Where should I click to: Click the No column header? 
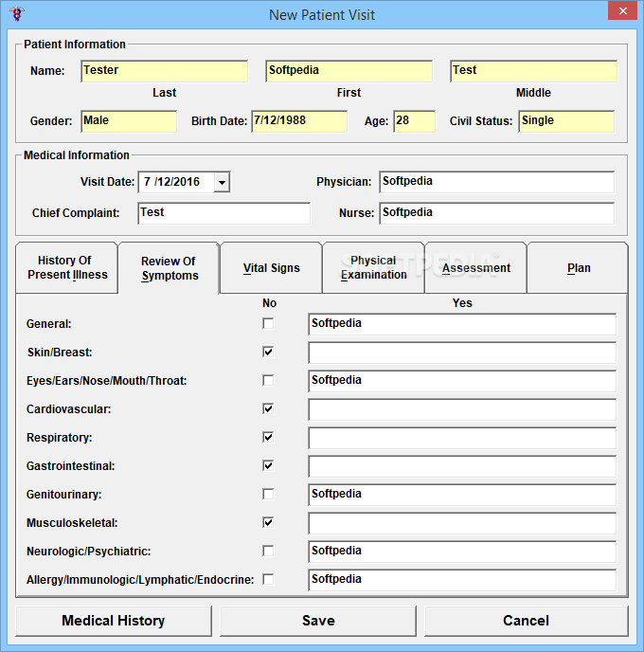[269, 303]
